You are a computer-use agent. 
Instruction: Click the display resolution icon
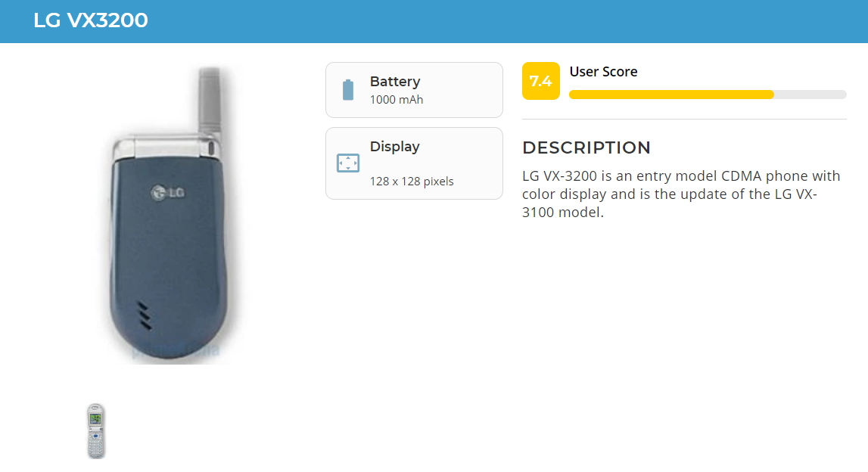click(348, 163)
